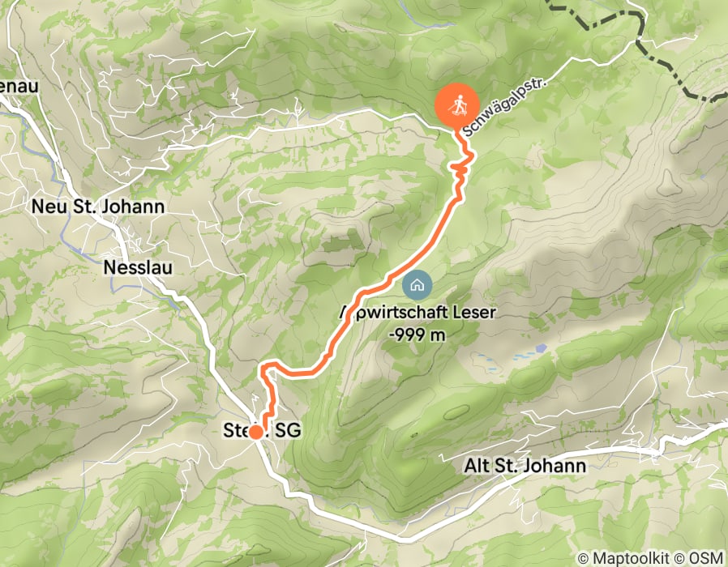Viewport: 728px width, 567px height.
Task: Select the Alpwirtschaft Leser text label
Action: pos(418,313)
